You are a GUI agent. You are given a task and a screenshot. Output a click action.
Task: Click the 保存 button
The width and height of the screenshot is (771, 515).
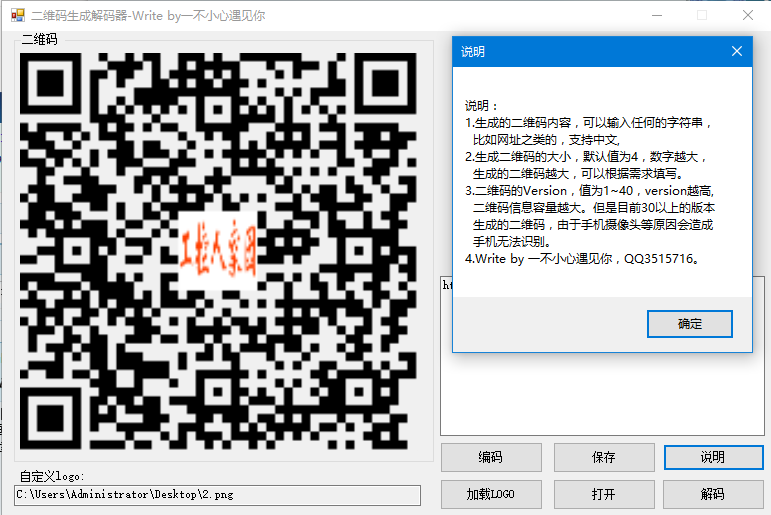point(604,457)
